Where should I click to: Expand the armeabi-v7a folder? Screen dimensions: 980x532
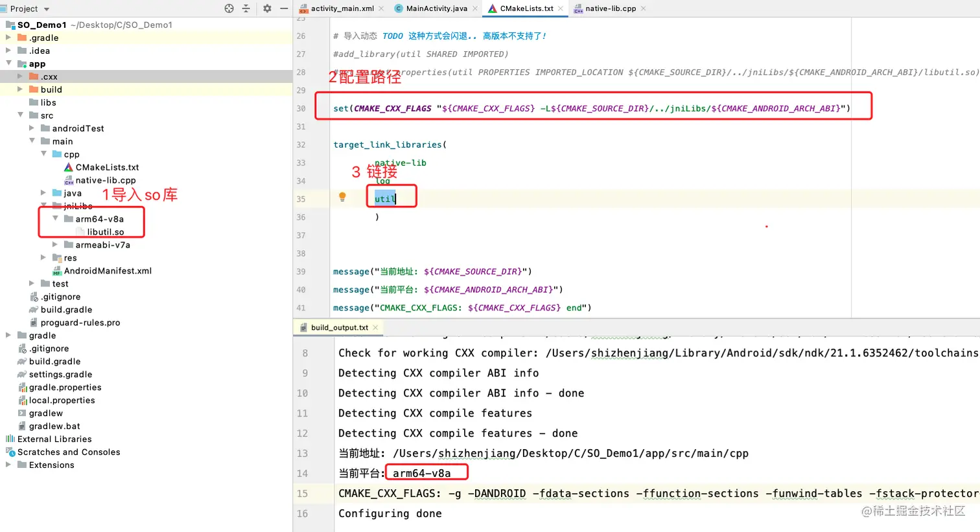pos(55,245)
